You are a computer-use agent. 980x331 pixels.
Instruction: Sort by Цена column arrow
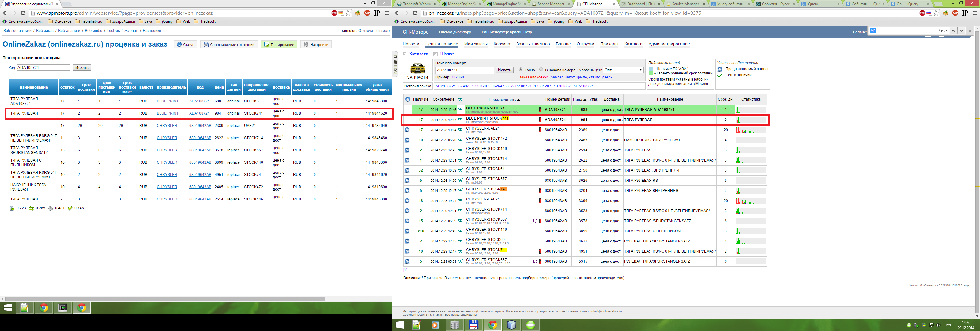[585, 100]
